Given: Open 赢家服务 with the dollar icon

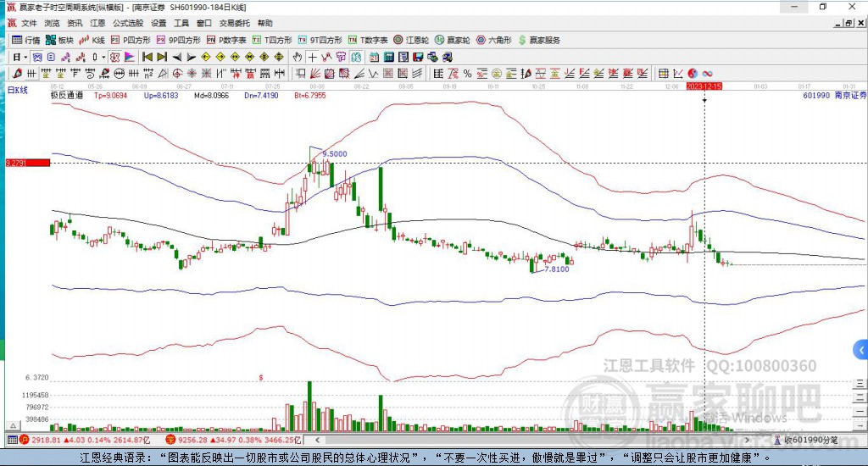Looking at the screenshot, I should pos(538,40).
